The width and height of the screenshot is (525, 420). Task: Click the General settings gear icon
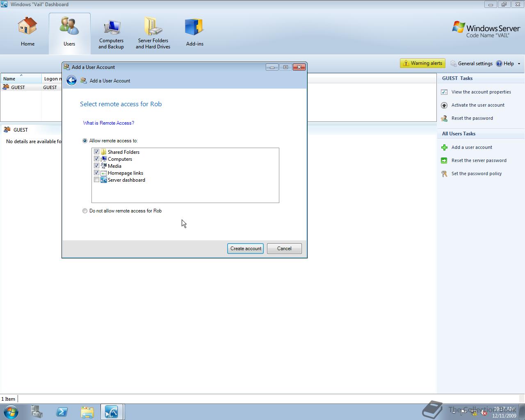coord(453,64)
